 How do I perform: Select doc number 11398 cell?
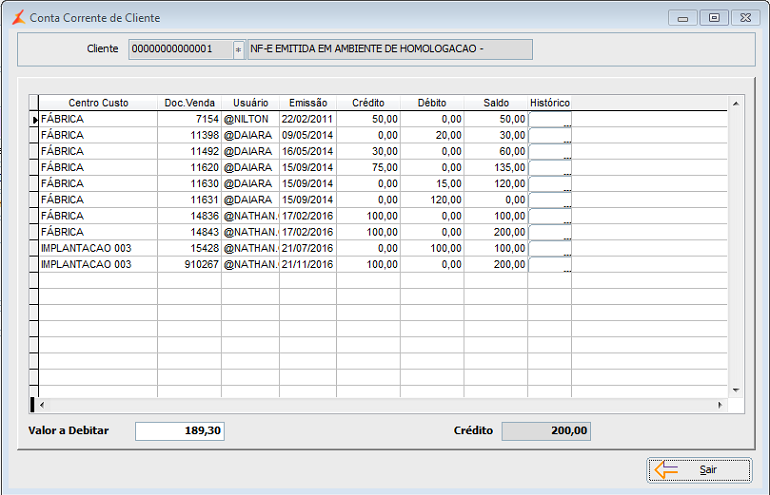pyautogui.click(x=190, y=136)
